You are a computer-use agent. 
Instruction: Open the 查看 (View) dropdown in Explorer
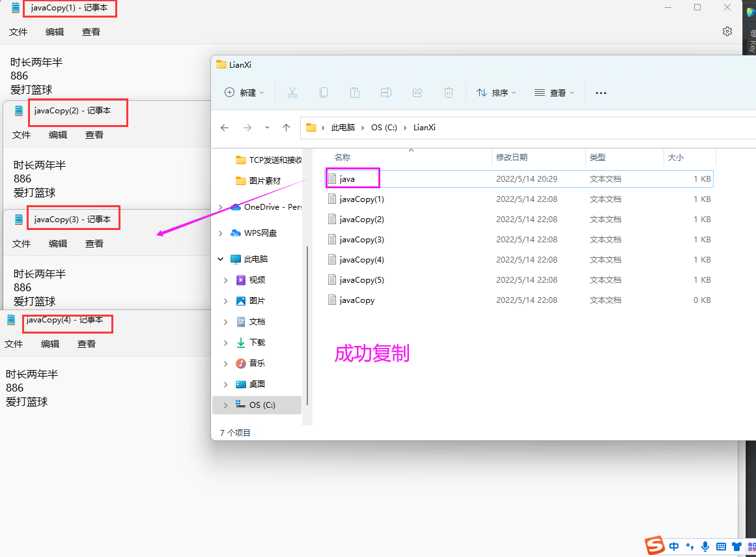pyautogui.click(x=554, y=93)
